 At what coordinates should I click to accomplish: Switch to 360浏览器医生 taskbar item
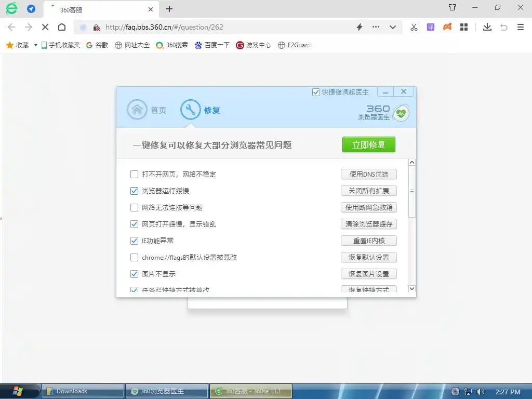pos(167,391)
